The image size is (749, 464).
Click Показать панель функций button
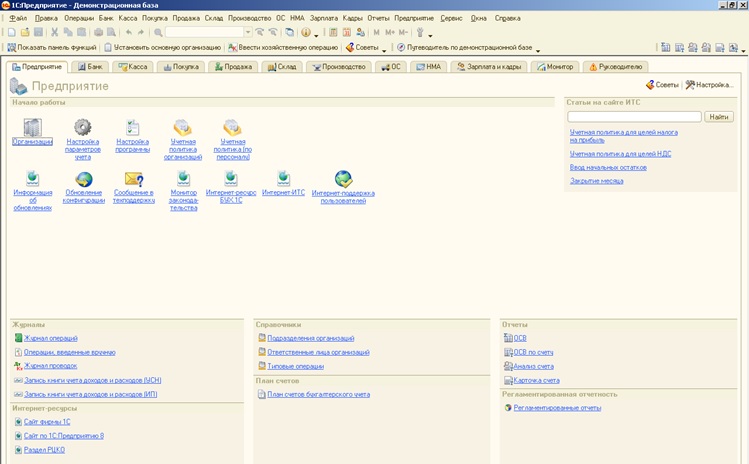[52, 47]
